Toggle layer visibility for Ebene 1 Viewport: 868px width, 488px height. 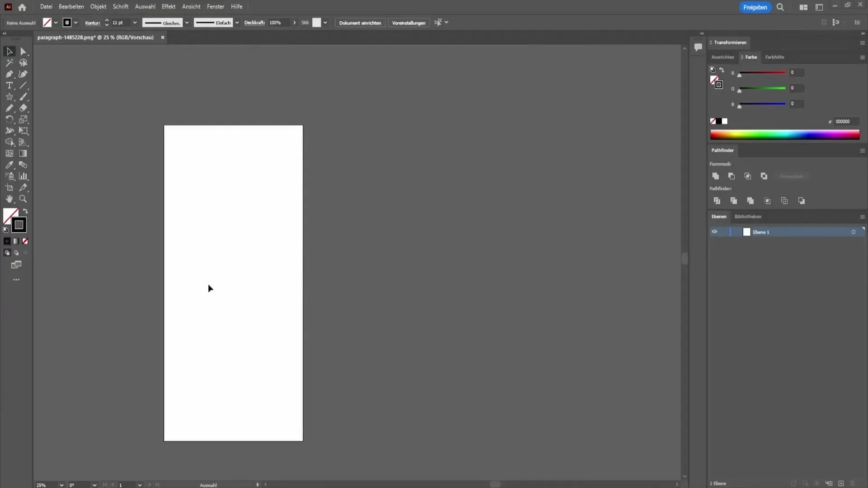pyautogui.click(x=714, y=232)
